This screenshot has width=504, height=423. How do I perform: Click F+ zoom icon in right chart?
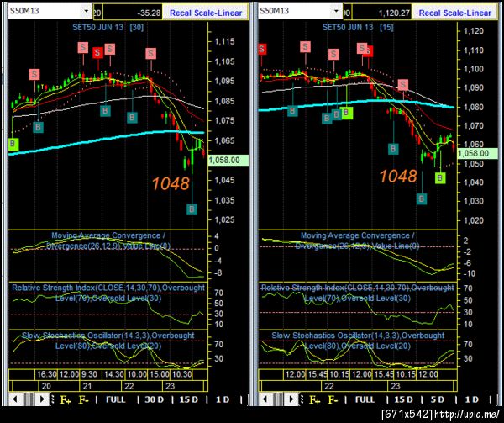pos(315,399)
